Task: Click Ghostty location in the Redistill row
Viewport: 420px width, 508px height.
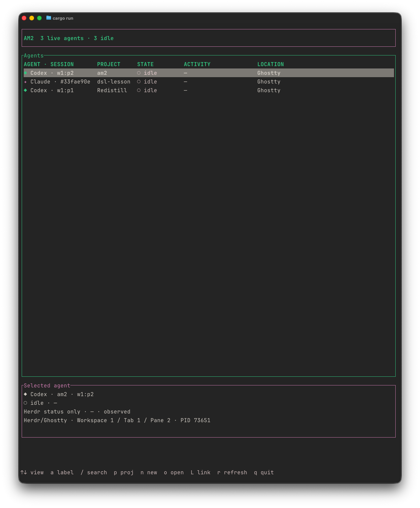Action: coord(269,90)
